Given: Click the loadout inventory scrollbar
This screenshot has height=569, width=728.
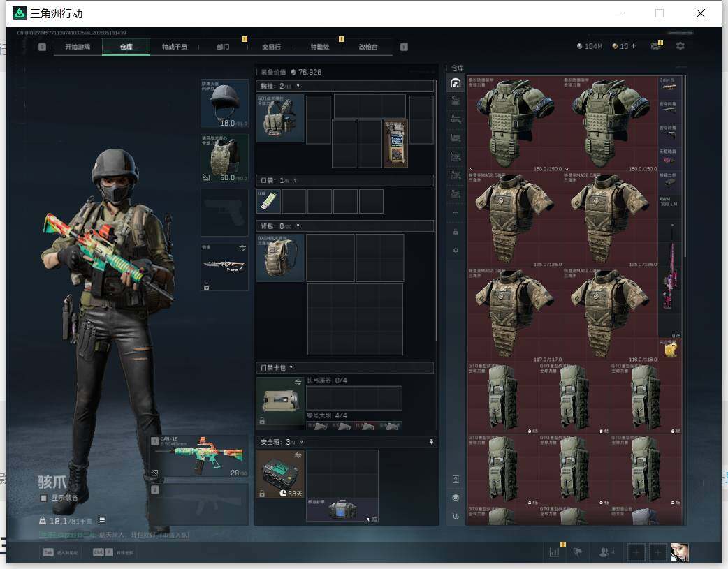Looking at the screenshot, I should coord(437,211).
